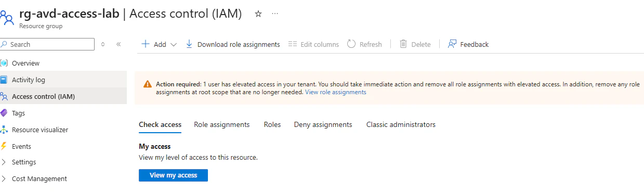The height and width of the screenshot is (192, 644).
Task: Open the Classic administrators tab
Action: tap(401, 125)
